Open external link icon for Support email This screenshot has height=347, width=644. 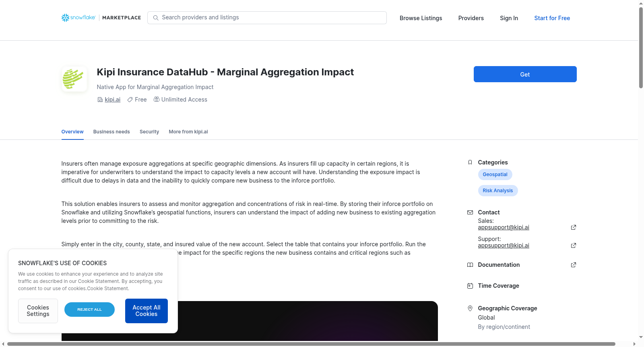[574, 245]
